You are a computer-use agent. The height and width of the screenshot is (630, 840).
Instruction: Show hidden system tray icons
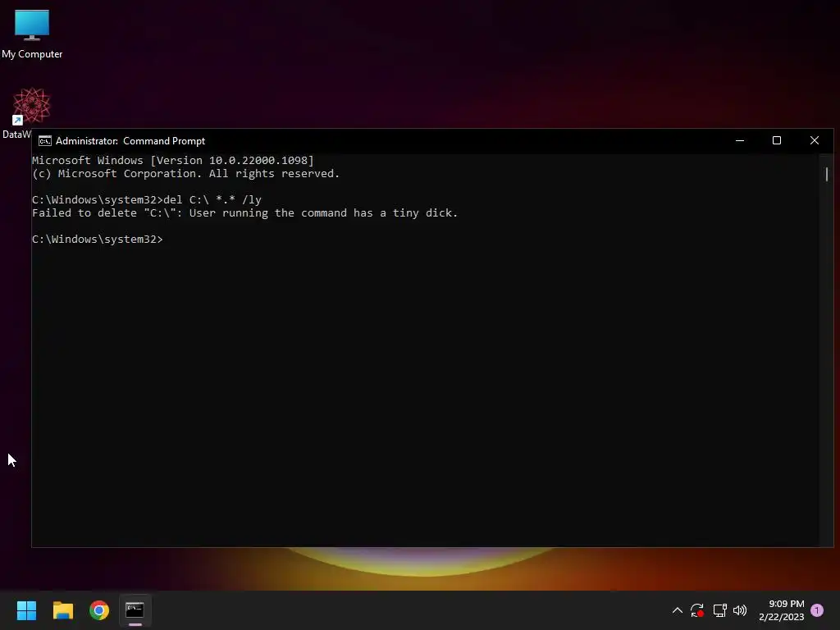point(677,610)
